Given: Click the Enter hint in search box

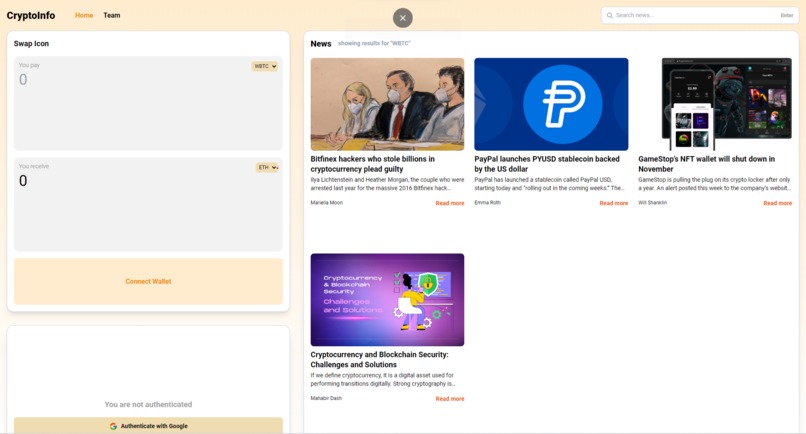Looking at the screenshot, I should pos(787,15).
